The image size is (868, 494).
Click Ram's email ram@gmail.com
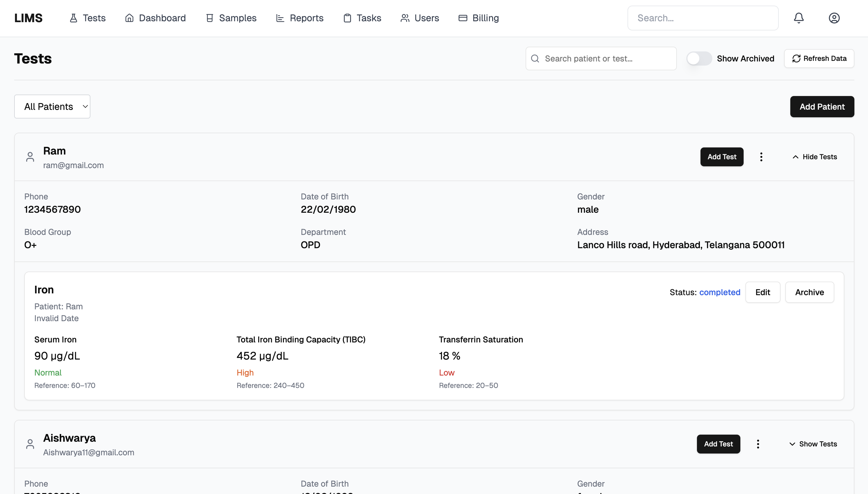73,165
